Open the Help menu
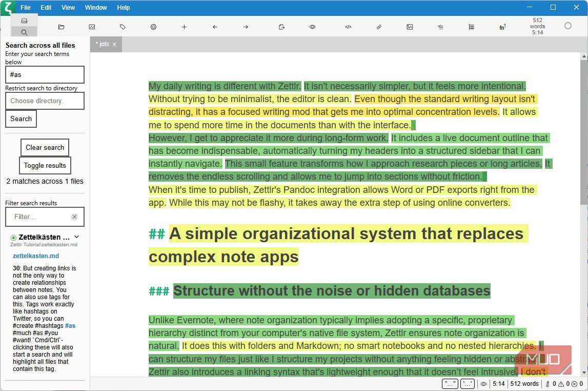This screenshot has height=391, width=588. click(124, 8)
